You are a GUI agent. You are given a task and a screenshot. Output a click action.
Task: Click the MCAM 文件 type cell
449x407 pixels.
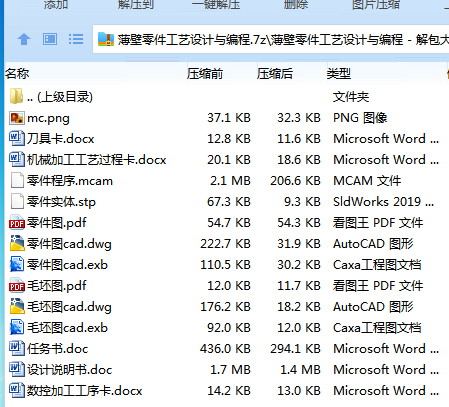click(x=367, y=181)
